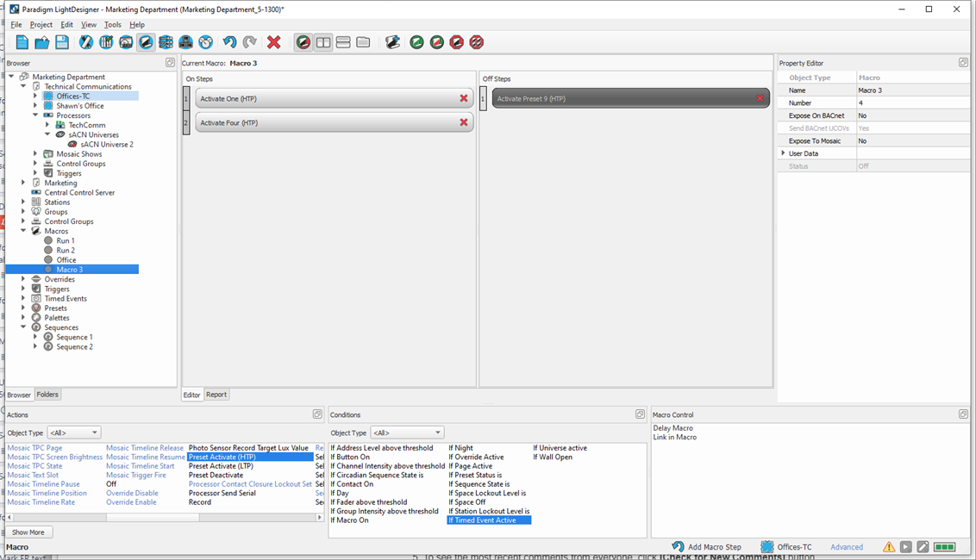Click the pencil edit icon in status bar

923,547
